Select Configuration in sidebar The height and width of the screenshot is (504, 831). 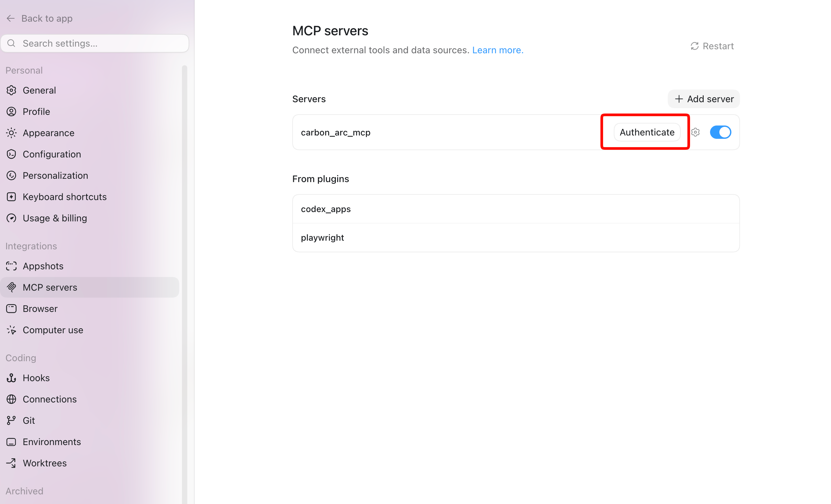point(89,154)
